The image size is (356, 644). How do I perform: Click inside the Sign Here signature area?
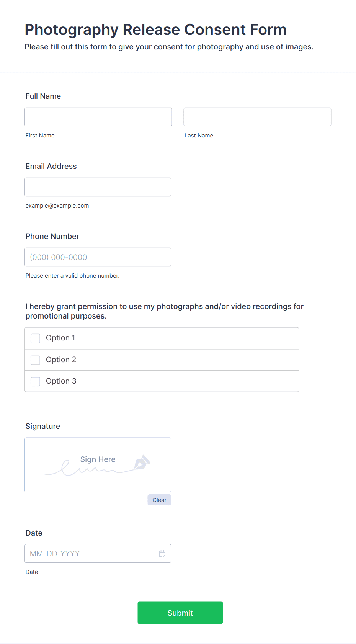98,465
